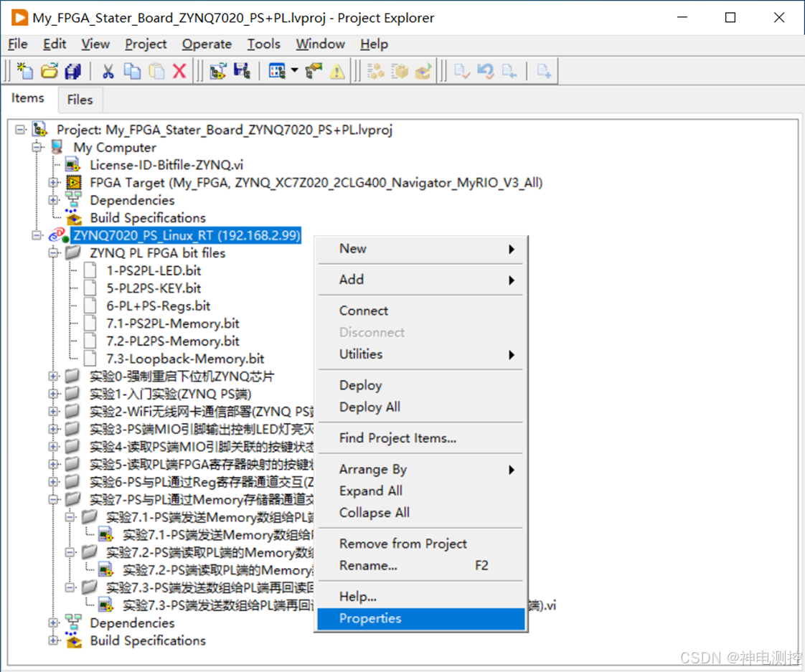Open the Utilities submenu
Image resolution: width=805 pixels, height=672 pixels.
click(x=421, y=354)
